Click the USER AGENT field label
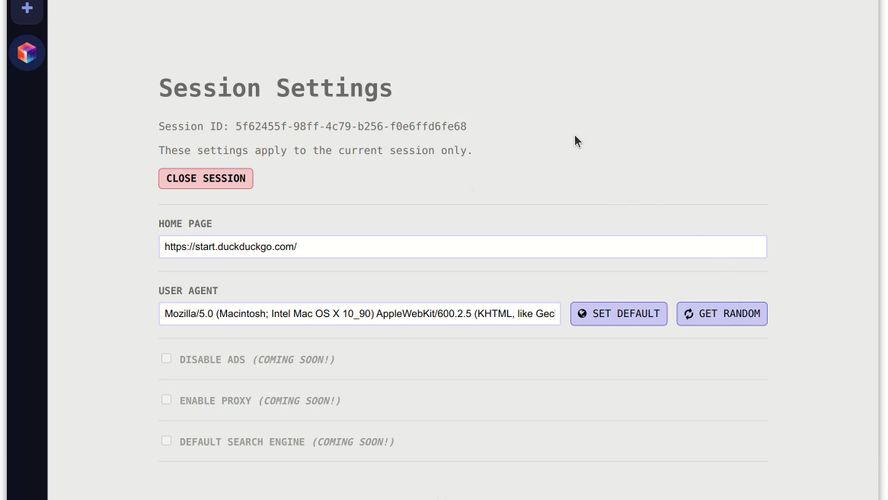This screenshot has height=500, width=888. [188, 291]
